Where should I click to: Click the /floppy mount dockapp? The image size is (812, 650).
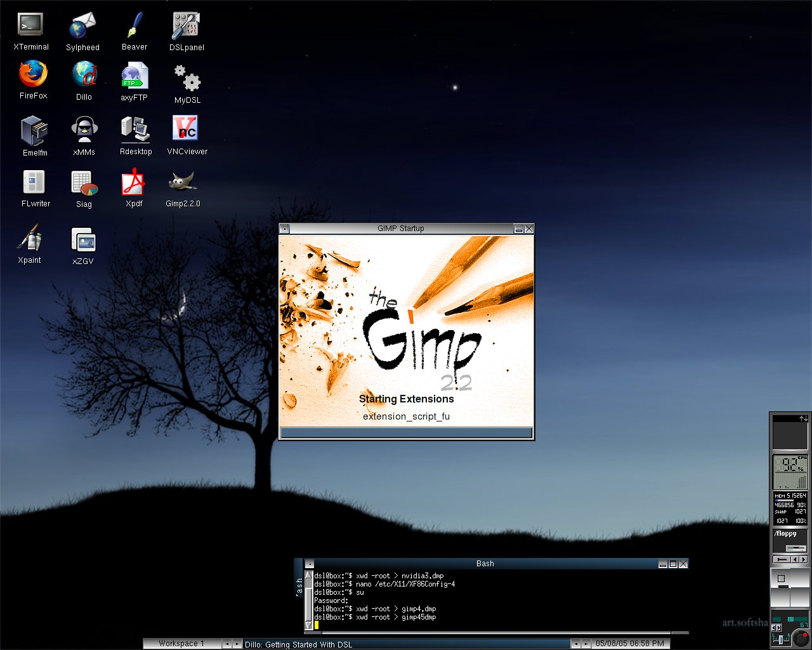tap(790, 541)
